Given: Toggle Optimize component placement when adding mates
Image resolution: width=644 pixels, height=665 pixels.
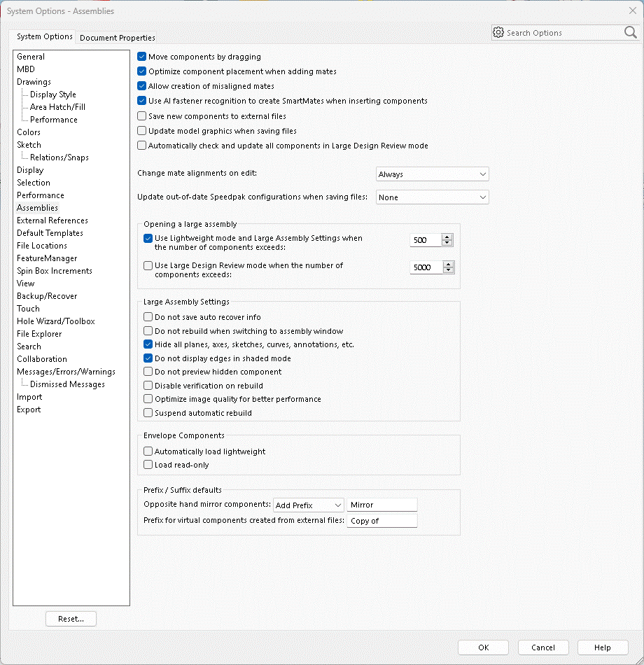Looking at the screenshot, I should 141,71.
